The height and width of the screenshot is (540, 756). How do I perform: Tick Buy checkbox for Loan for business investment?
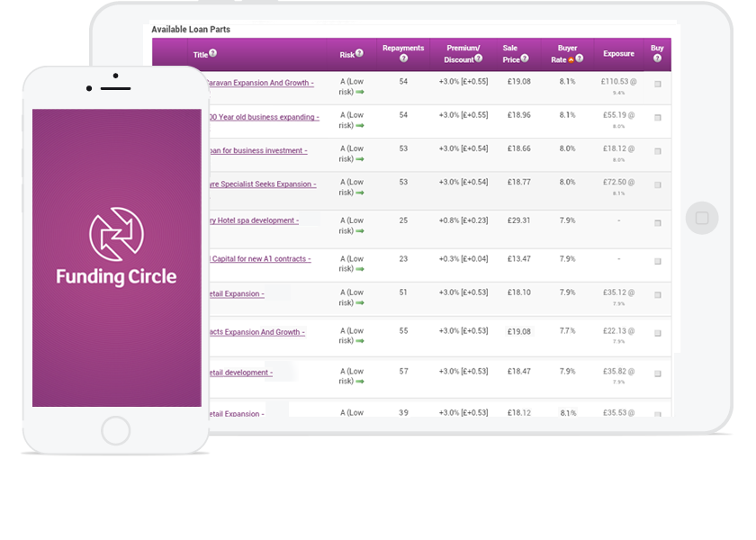[658, 151]
